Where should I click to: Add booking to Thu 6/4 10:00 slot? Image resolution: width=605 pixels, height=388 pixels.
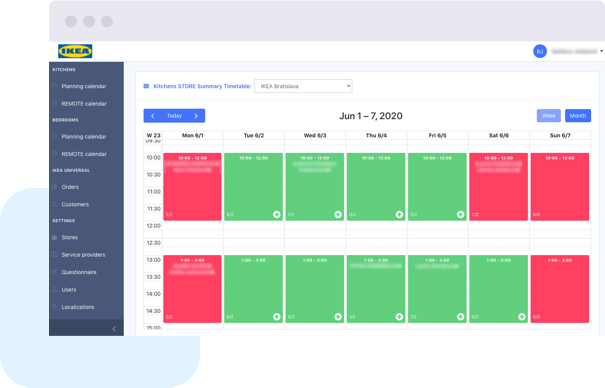click(x=399, y=214)
